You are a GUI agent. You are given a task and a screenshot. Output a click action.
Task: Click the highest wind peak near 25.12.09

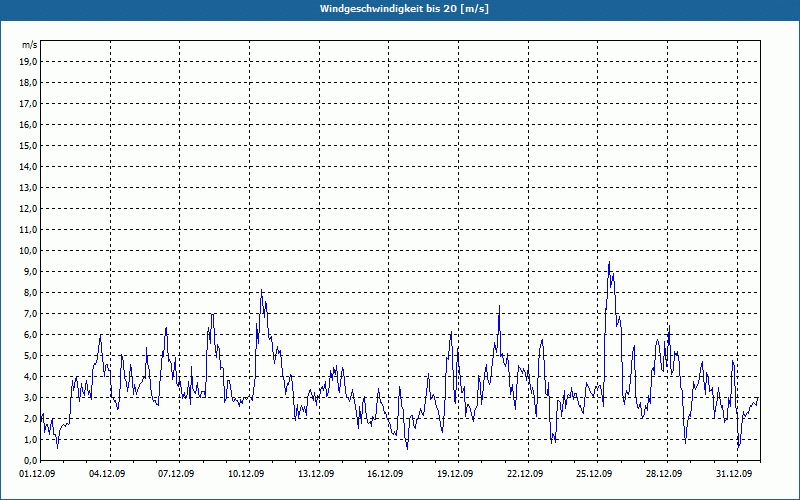pos(609,262)
